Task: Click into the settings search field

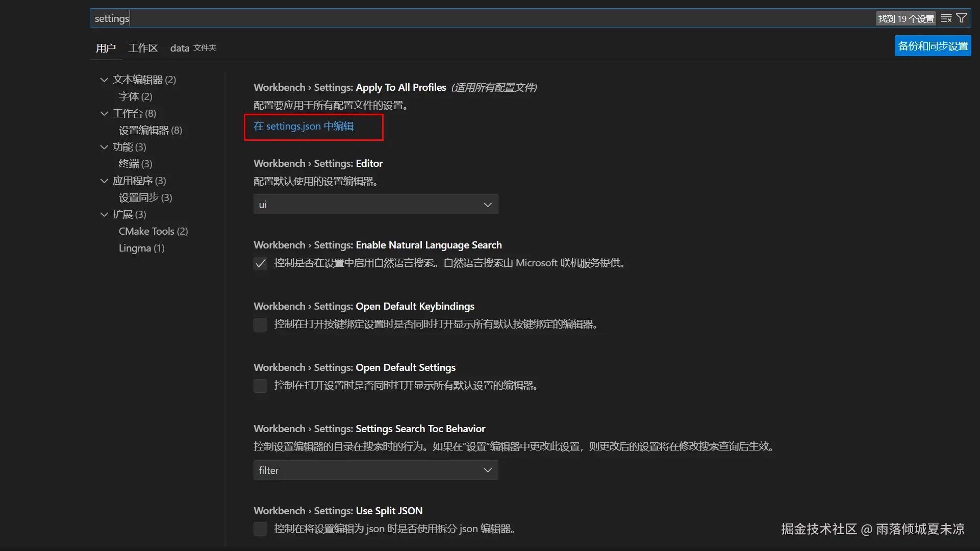Action: coord(459,18)
